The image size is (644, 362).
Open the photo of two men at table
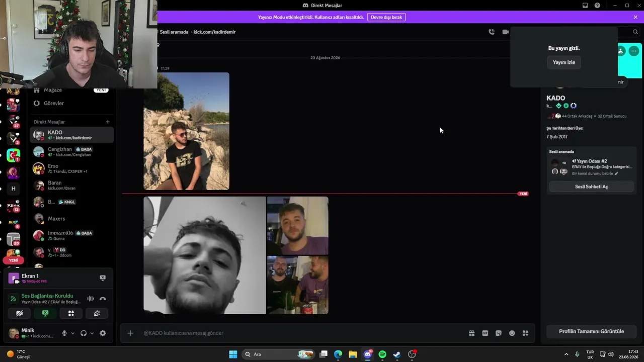click(x=297, y=285)
